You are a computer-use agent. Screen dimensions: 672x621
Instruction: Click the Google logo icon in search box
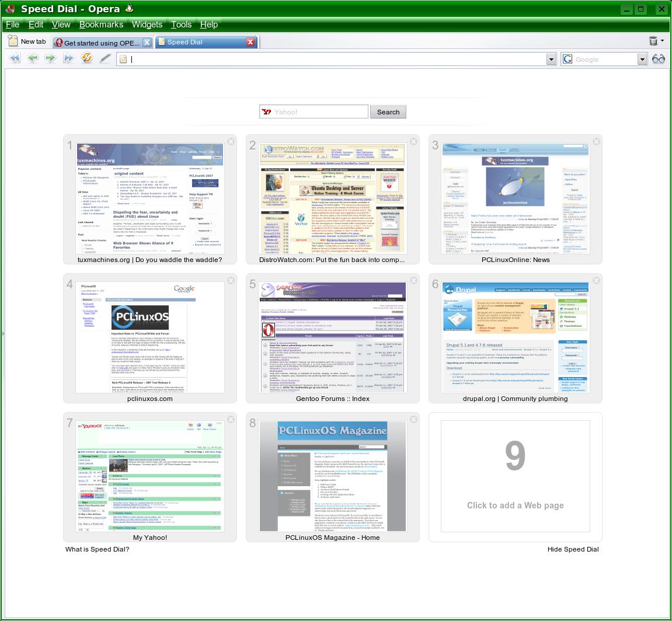tap(567, 59)
